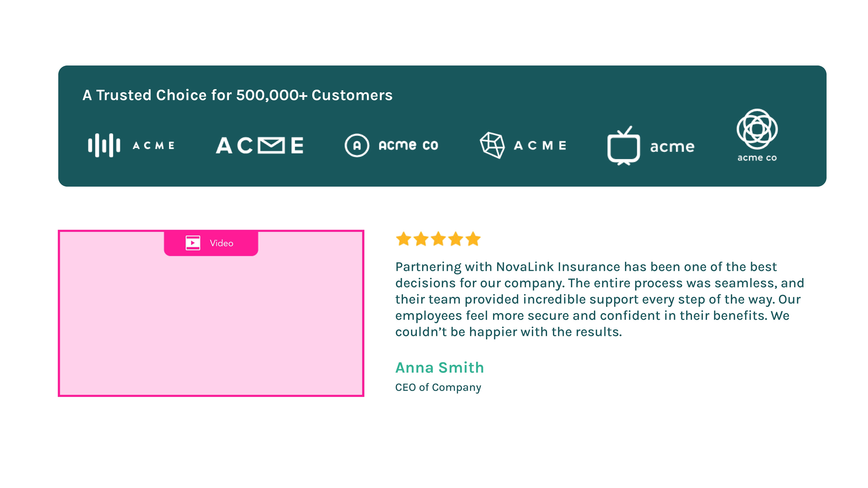Click the Trusted Choice heading text
868x488 pixels.
tap(238, 95)
